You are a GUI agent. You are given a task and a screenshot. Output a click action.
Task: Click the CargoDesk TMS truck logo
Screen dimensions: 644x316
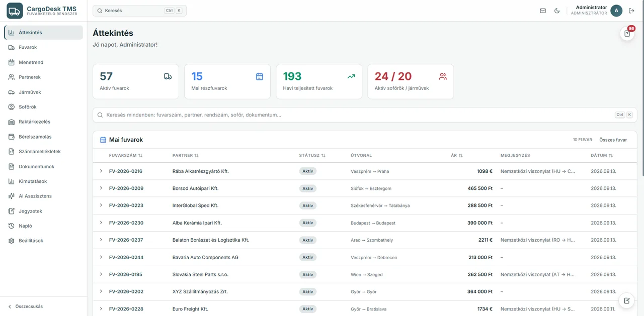pos(15,11)
